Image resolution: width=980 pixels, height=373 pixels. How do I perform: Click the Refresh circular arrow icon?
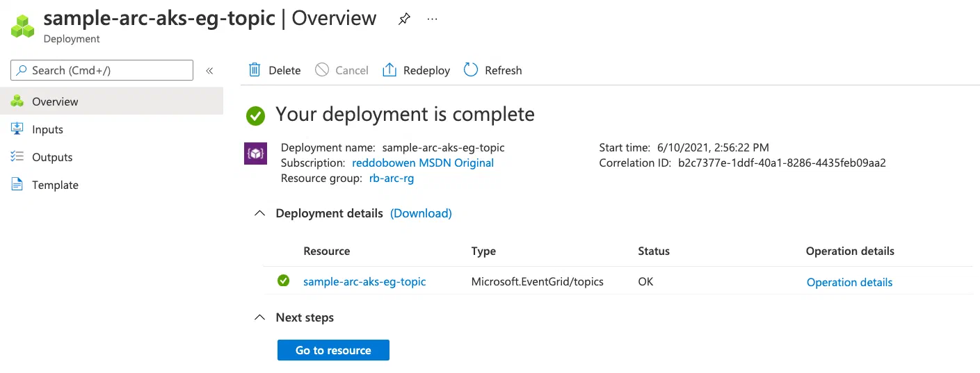point(471,69)
